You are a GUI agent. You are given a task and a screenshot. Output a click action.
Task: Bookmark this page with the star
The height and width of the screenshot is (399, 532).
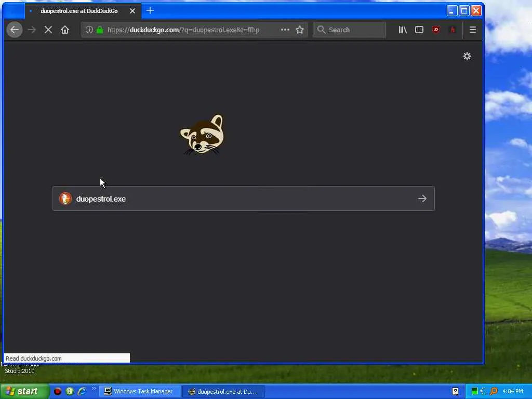point(300,30)
